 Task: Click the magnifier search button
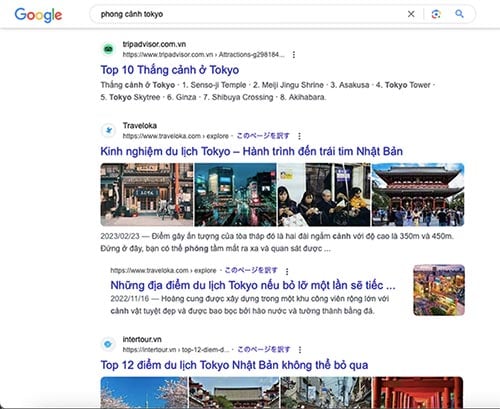pyautogui.click(x=459, y=14)
